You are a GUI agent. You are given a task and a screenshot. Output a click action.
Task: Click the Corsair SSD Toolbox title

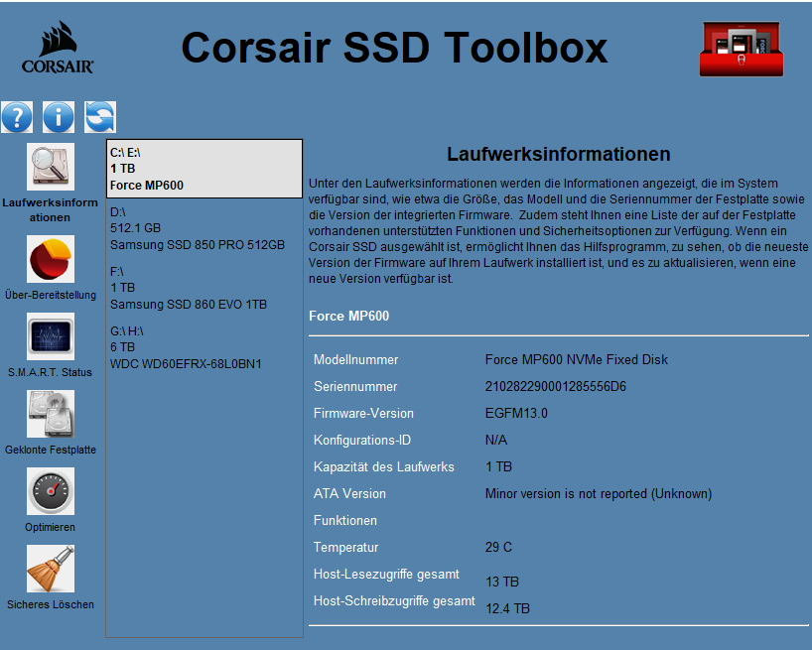[394, 48]
